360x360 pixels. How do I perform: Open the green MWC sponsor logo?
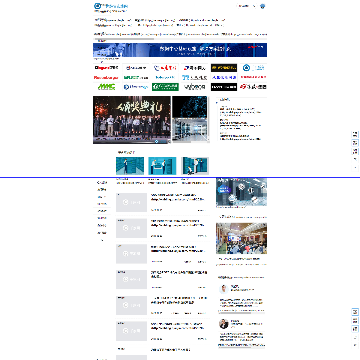[106, 87]
